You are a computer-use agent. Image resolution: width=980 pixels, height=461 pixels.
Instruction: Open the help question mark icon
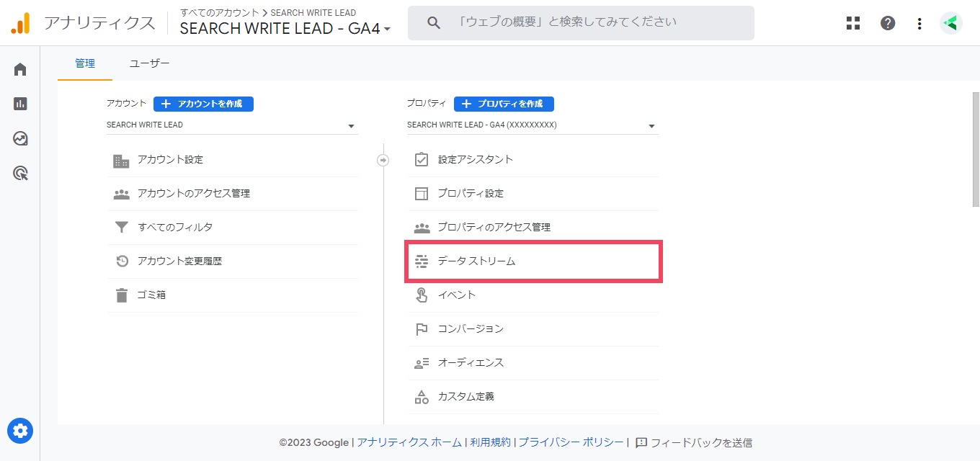(x=888, y=23)
